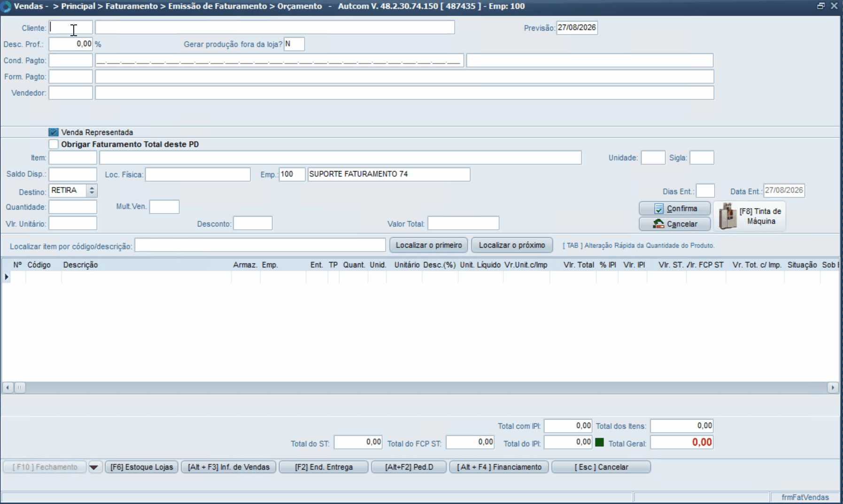
Task: Focus the Cliente code field
Action: tap(71, 28)
